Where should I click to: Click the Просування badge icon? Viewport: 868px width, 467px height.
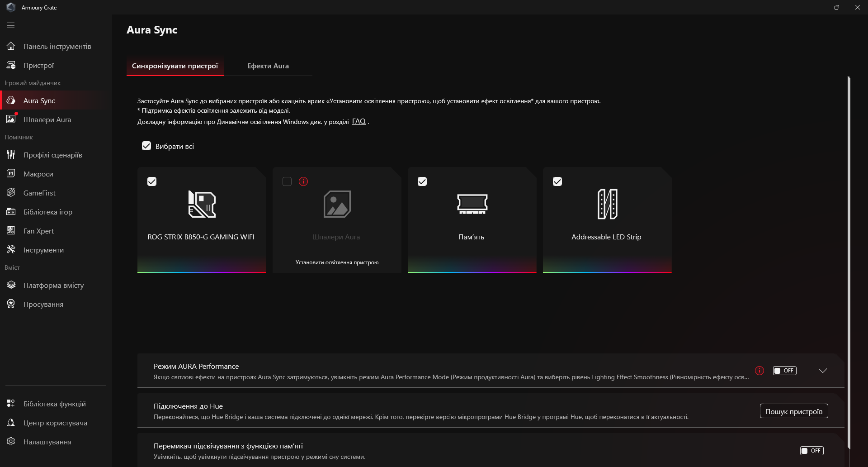11,304
